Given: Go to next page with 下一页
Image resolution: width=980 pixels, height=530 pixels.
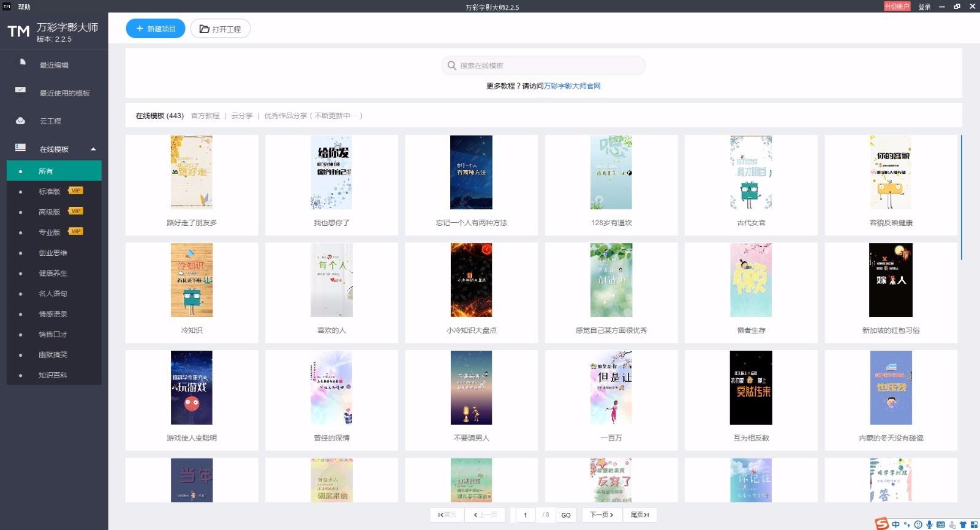Looking at the screenshot, I should (x=601, y=515).
